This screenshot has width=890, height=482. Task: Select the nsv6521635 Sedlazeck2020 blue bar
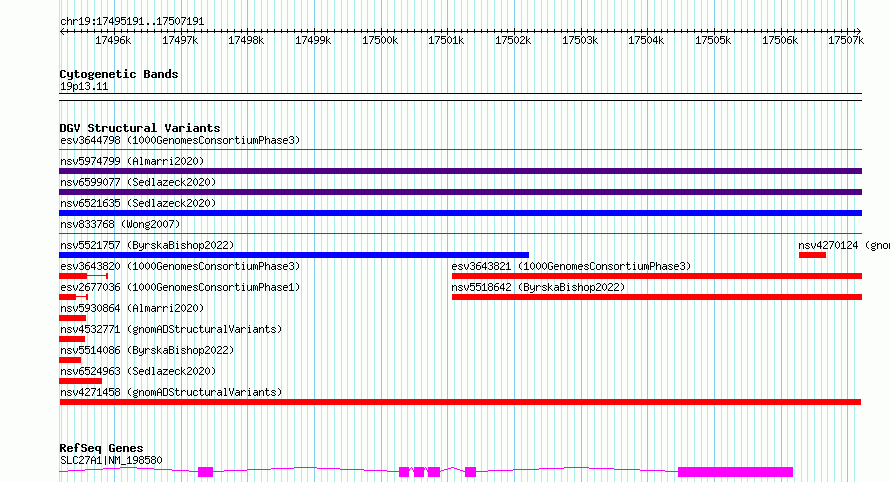460,213
